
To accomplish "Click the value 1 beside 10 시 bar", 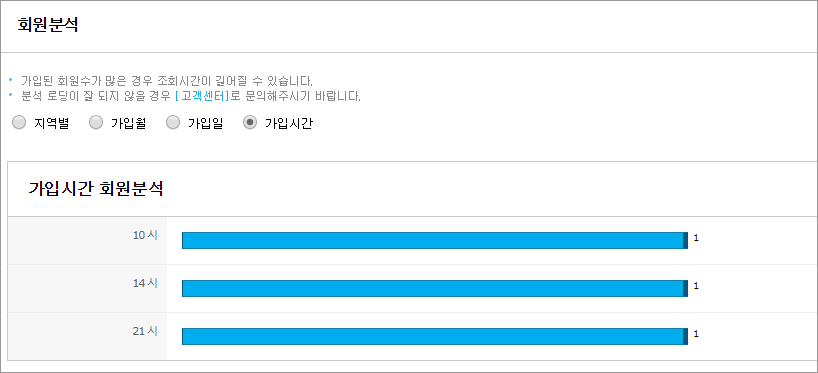I will click(696, 238).
